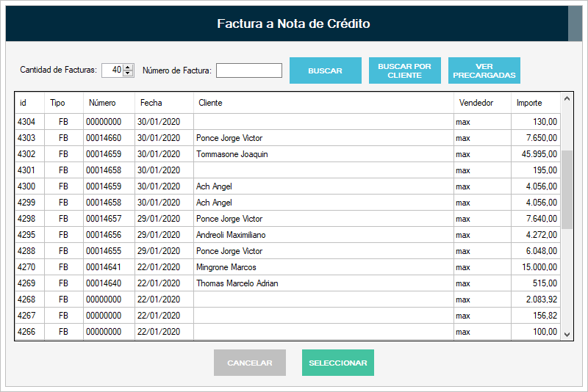Click the Cantidad de Facturas number field

pyautogui.click(x=112, y=70)
